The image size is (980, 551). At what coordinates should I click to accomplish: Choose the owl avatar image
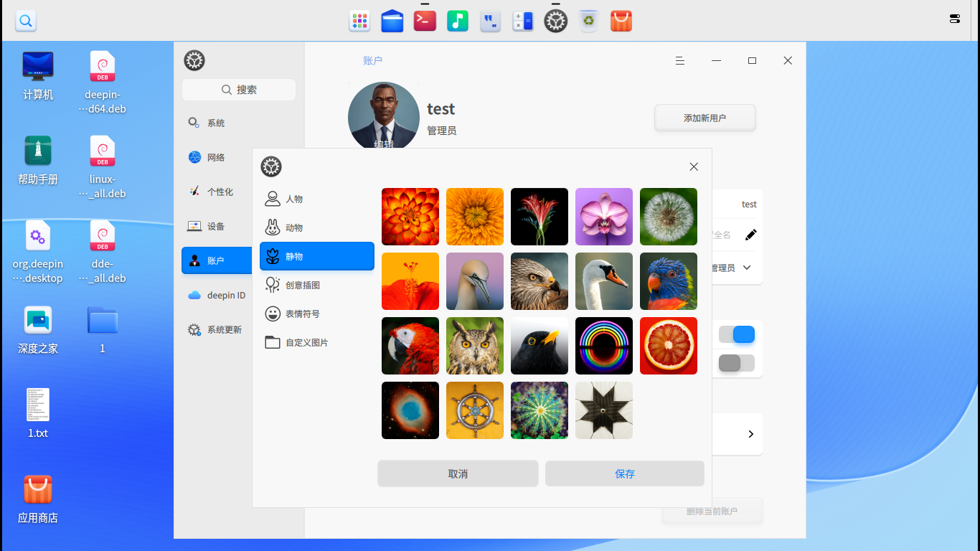tap(475, 346)
